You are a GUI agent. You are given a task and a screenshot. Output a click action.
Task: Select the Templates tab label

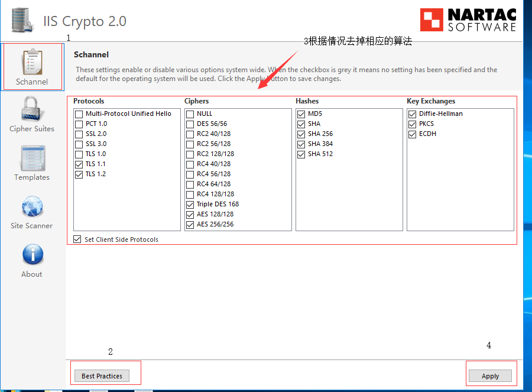[32, 177]
